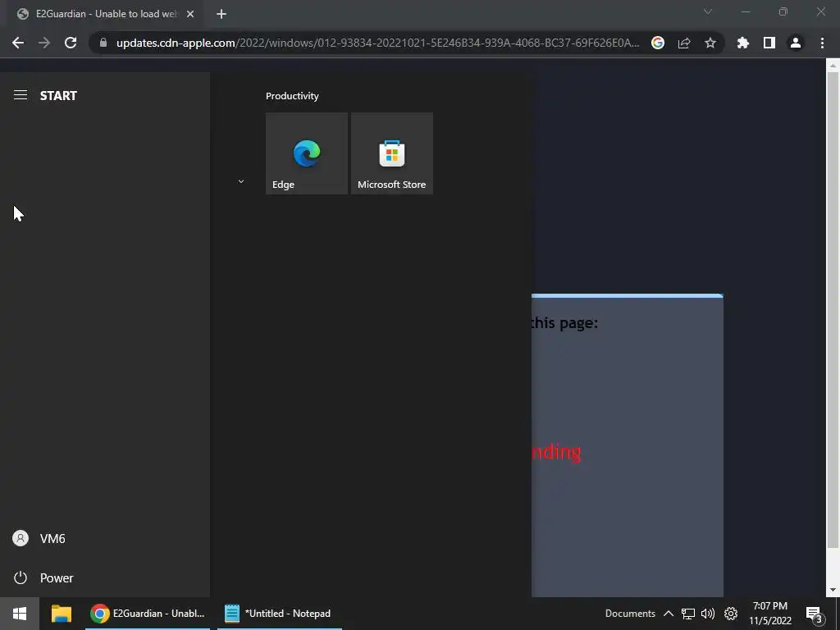Image resolution: width=840 pixels, height=630 pixels.
Task: Click the updates.cdn-apple.com address bar
Action: [377, 43]
